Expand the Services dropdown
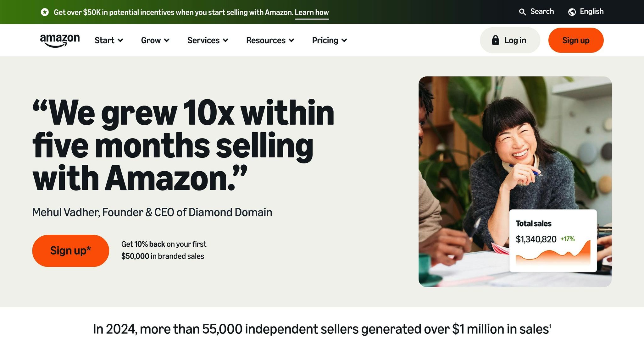The height and width of the screenshot is (362, 644). (x=207, y=40)
